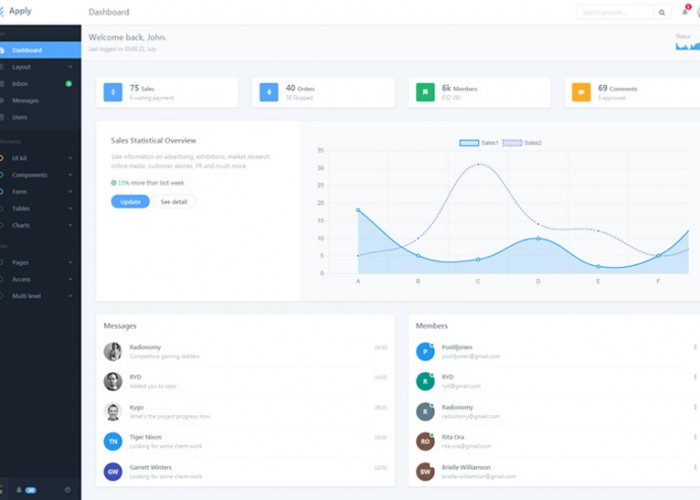This screenshot has width=700, height=500.
Task: Select Dashboard in the sidebar
Action: tap(41, 50)
